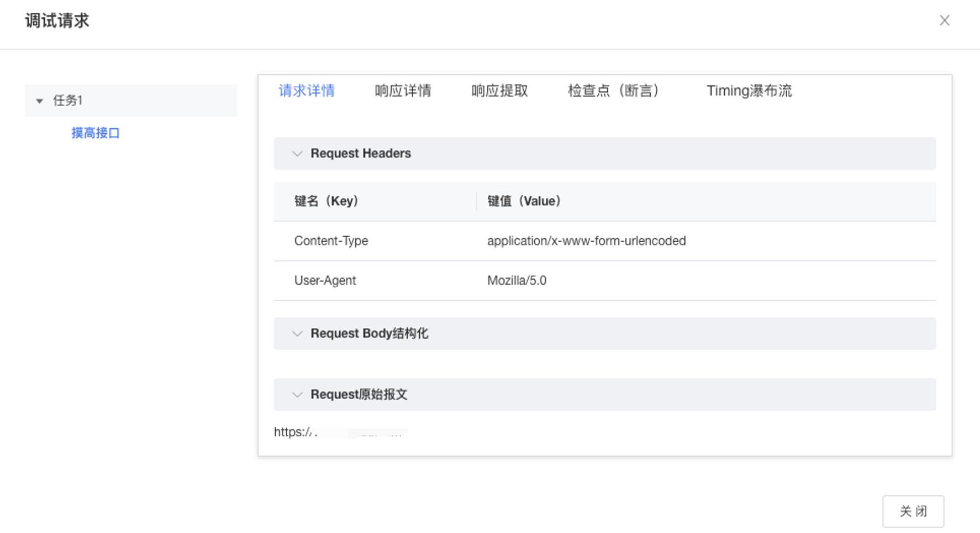Select the 任务1 tree node label
This screenshot has height=533, width=980.
point(67,101)
